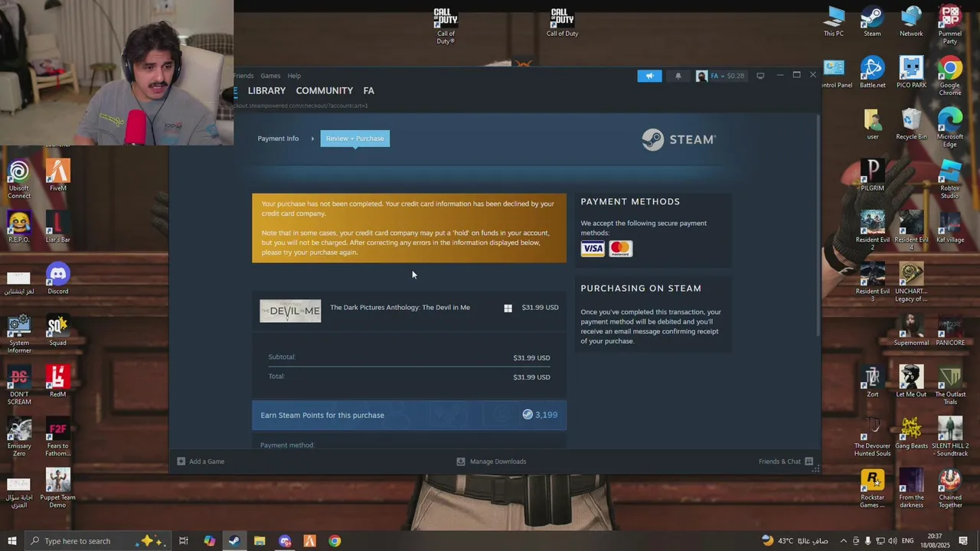Open DON'T SCREAM desktop shortcut
This screenshot has height=551, width=980.
tap(19, 385)
